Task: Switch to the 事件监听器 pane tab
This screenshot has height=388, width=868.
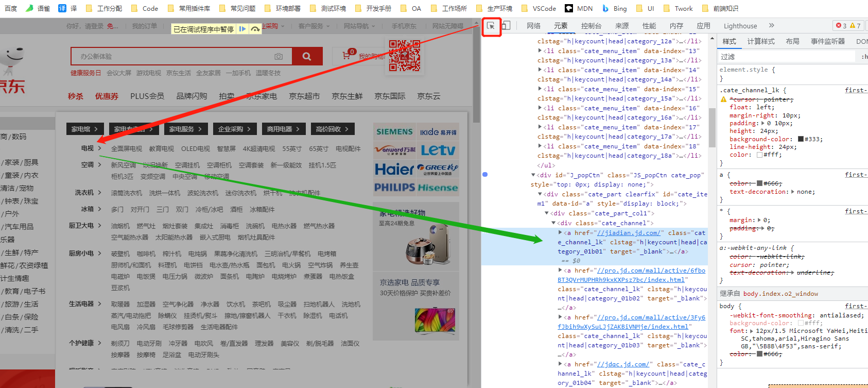Action: click(x=828, y=41)
